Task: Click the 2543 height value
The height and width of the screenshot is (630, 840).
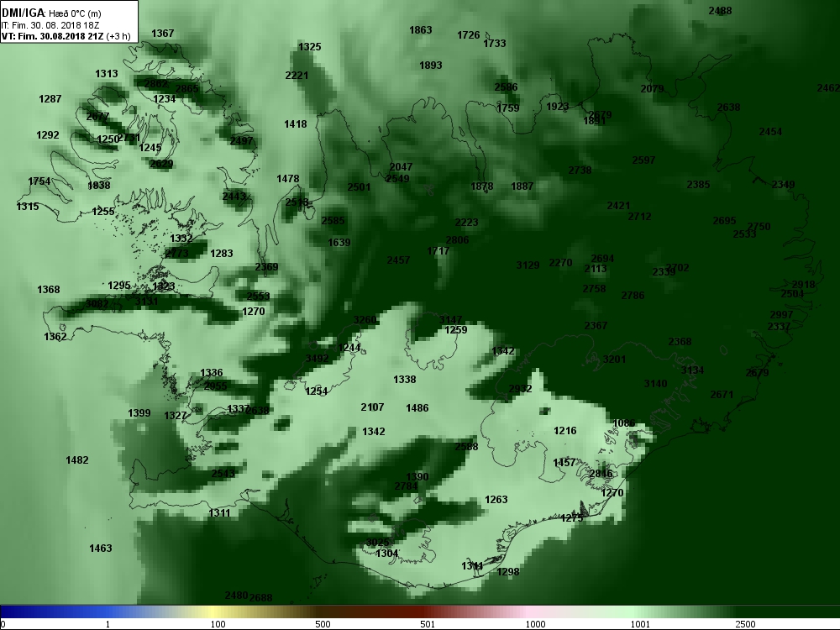Action: point(223,474)
